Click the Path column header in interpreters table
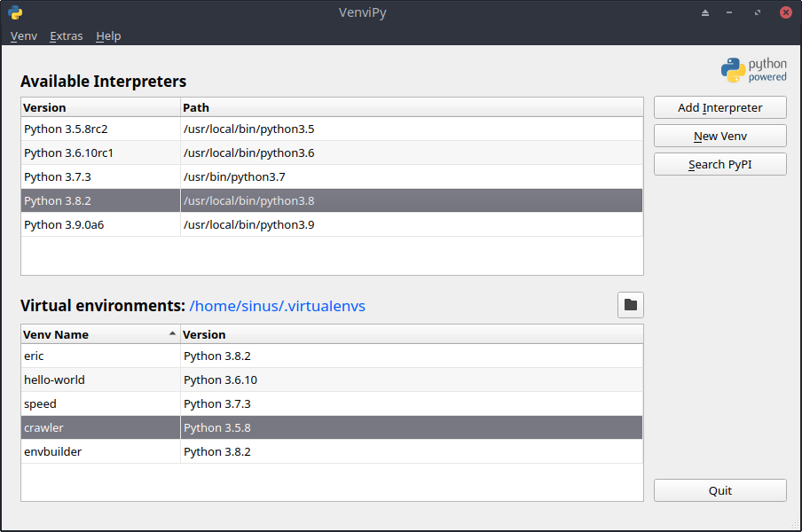The image size is (802, 532). tap(408, 107)
